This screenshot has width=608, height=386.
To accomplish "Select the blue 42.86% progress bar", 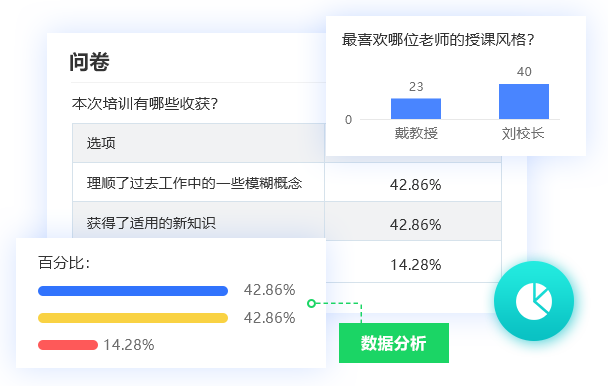I will tap(133, 291).
